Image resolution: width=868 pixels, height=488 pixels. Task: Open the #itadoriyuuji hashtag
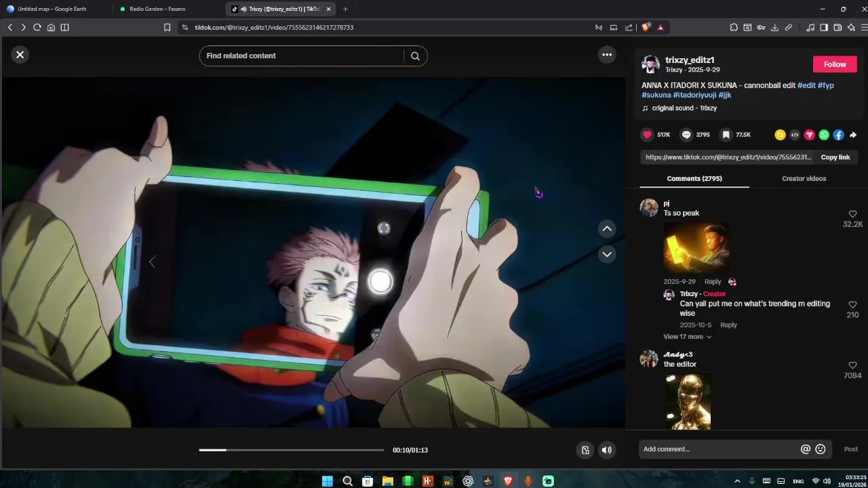tap(694, 96)
